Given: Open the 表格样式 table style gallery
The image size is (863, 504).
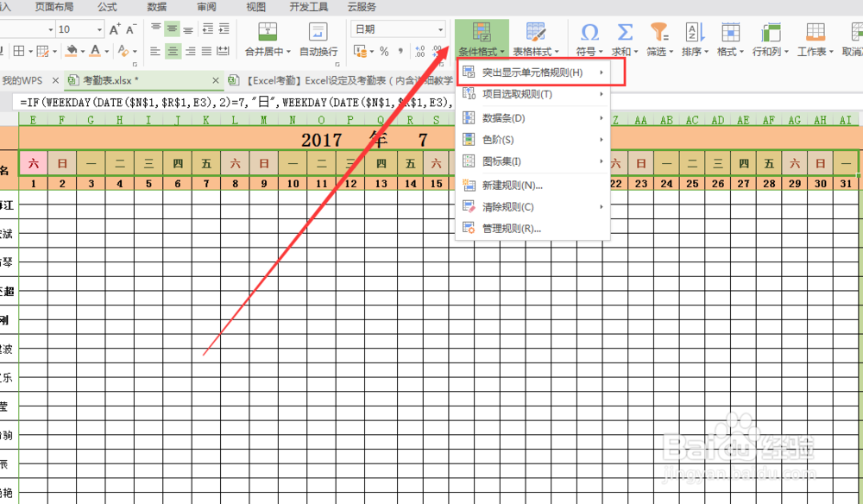Looking at the screenshot, I should click(536, 39).
